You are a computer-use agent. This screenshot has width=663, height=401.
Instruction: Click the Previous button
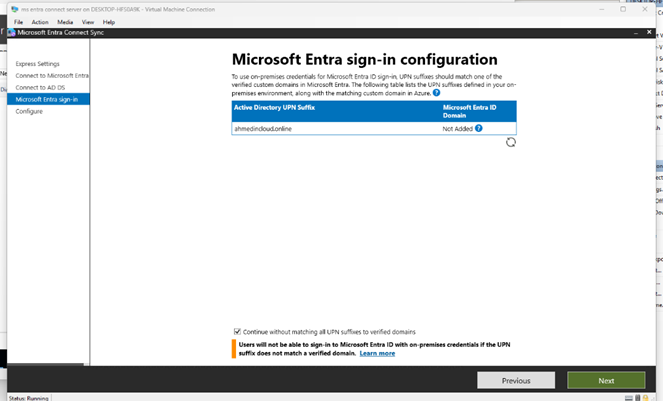click(516, 380)
